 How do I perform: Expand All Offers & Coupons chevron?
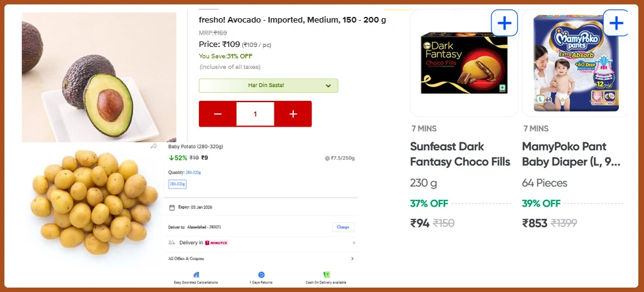(352, 258)
